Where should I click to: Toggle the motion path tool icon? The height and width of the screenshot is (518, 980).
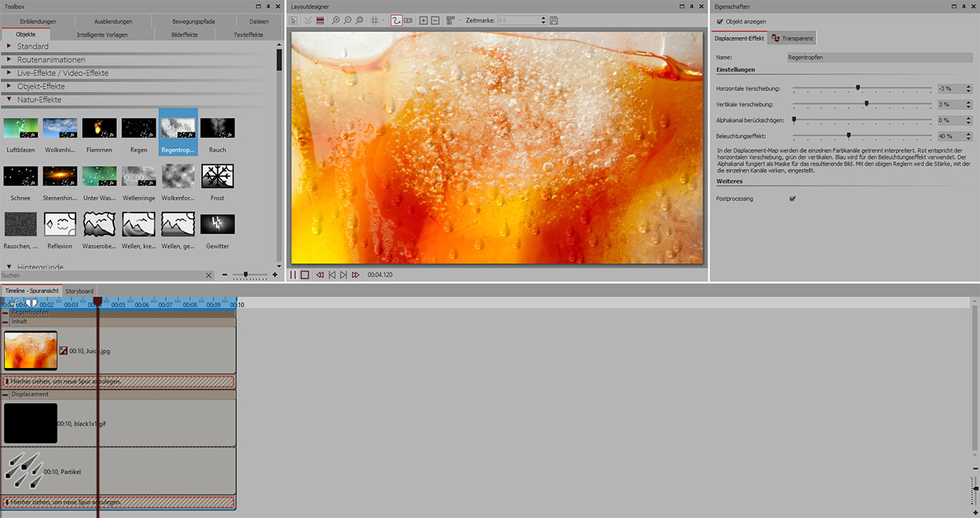pyautogui.click(x=397, y=20)
